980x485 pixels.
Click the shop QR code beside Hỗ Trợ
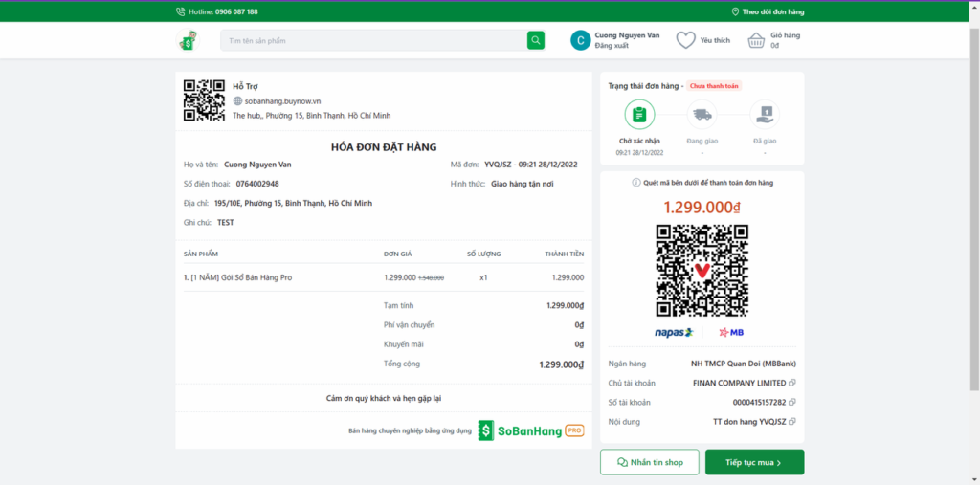204,100
